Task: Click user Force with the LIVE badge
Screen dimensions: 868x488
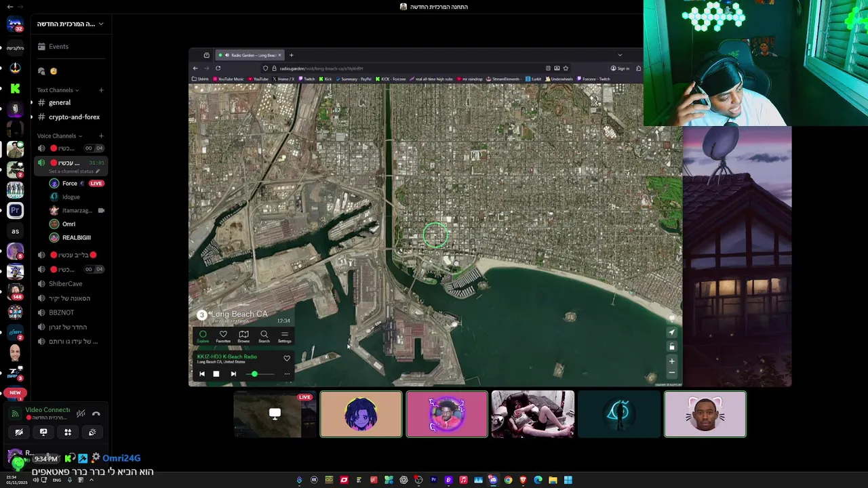Action: tap(77, 184)
